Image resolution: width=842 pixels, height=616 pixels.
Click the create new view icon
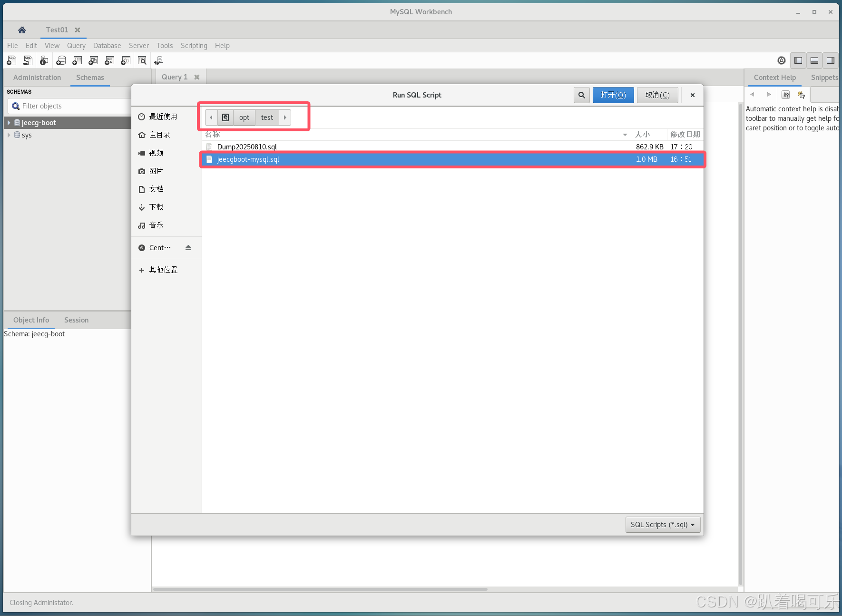(93, 60)
